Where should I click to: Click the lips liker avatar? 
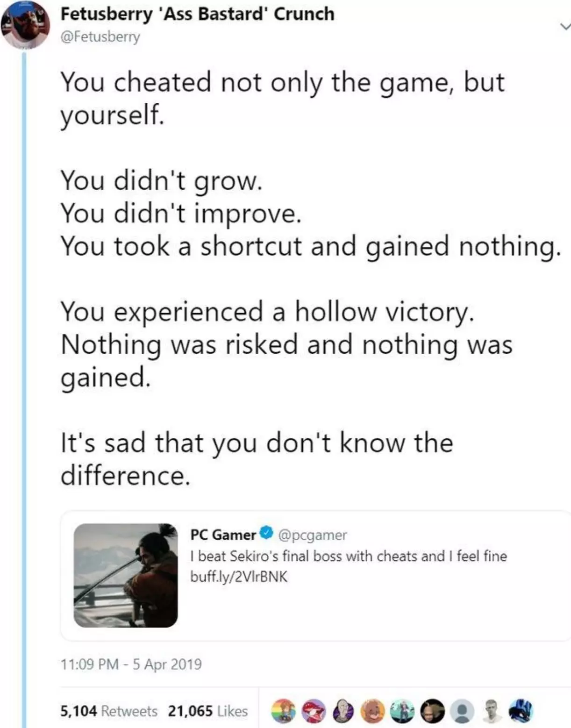[x=313, y=711]
